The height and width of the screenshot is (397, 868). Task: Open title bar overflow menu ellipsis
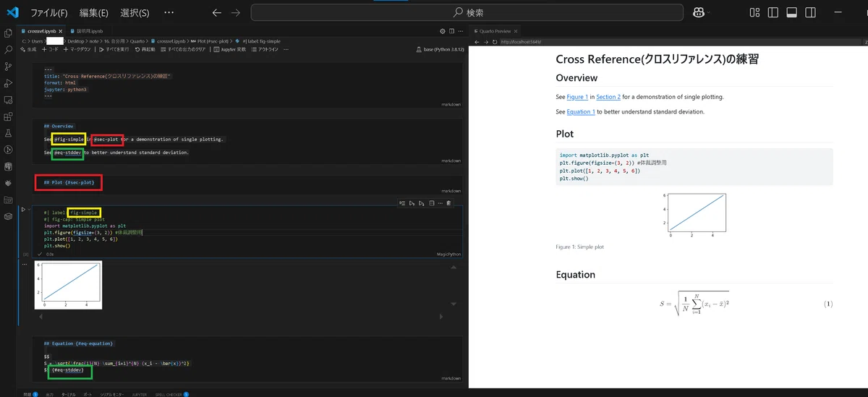pyautogui.click(x=169, y=12)
